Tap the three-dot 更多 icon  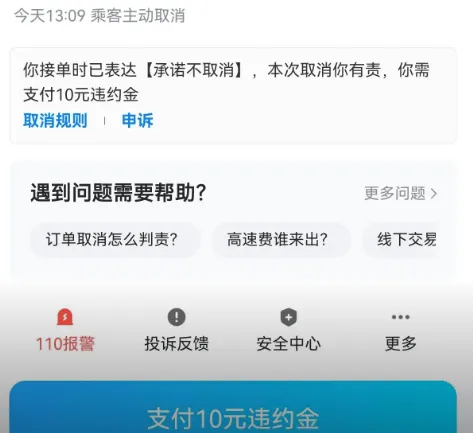[x=401, y=317]
